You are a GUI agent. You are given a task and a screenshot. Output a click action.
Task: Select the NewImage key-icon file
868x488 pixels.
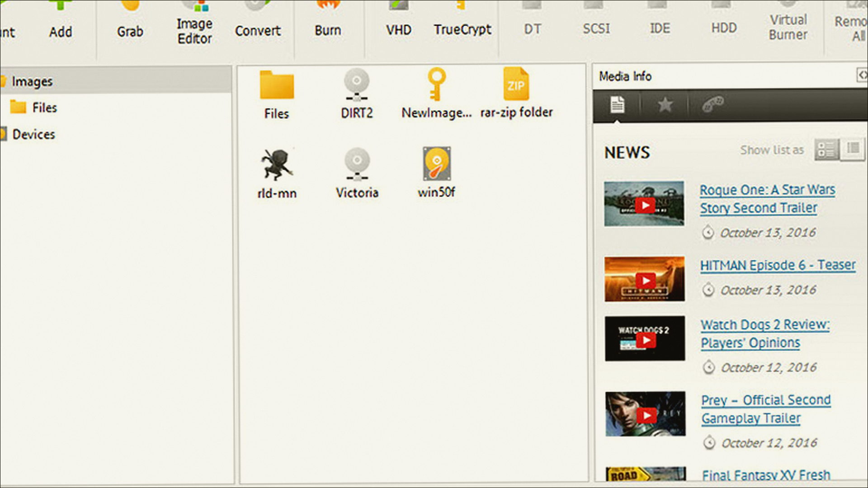tap(436, 94)
